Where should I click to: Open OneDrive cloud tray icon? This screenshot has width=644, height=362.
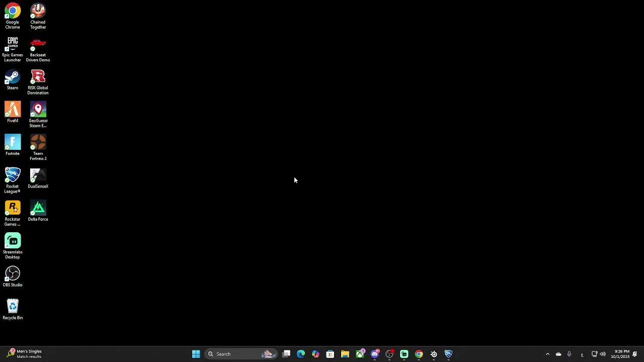[558, 354]
